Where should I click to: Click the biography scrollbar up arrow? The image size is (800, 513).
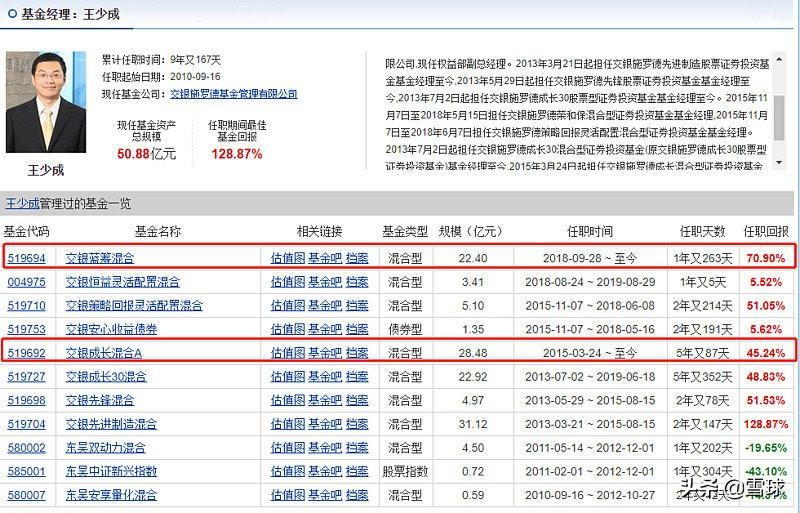pos(779,59)
